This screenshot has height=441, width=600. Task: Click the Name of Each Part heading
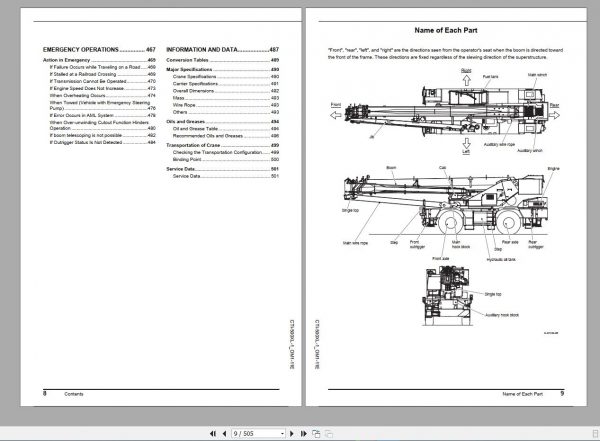(446, 30)
